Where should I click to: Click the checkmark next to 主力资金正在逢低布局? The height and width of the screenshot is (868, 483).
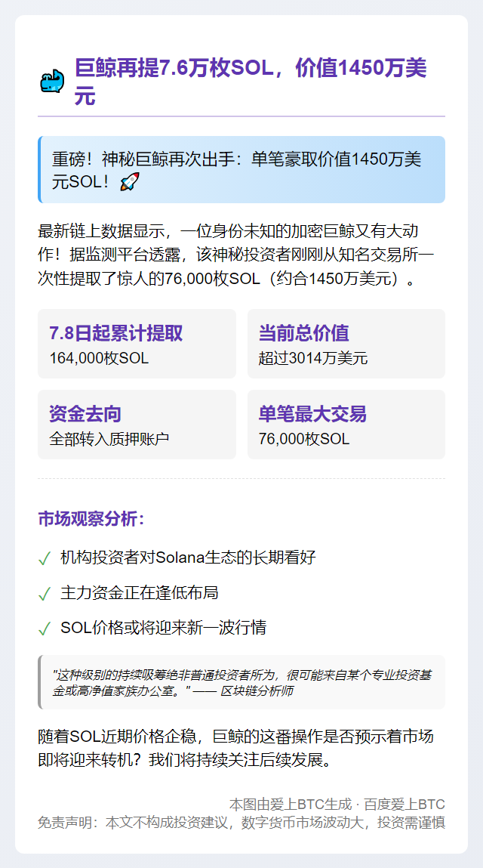click(x=45, y=594)
